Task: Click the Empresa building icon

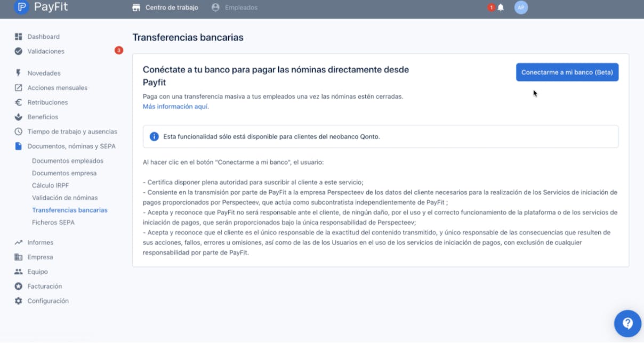Action: click(x=19, y=257)
